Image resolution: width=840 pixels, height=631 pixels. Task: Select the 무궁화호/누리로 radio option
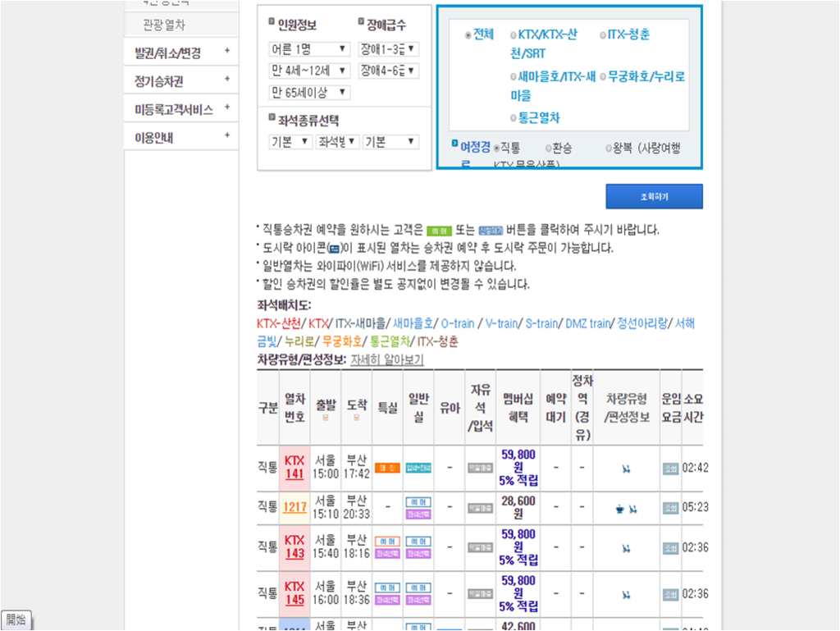click(603, 77)
